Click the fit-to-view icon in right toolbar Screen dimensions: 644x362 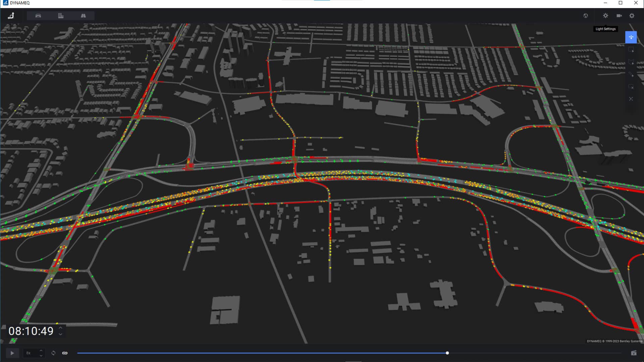[631, 99]
